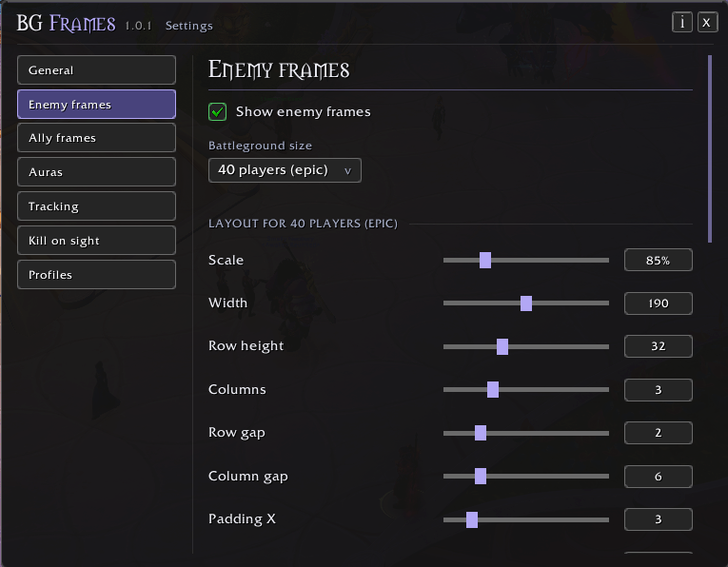This screenshot has height=567, width=728.
Task: Click the Scale slider handle
Action: [x=485, y=261]
